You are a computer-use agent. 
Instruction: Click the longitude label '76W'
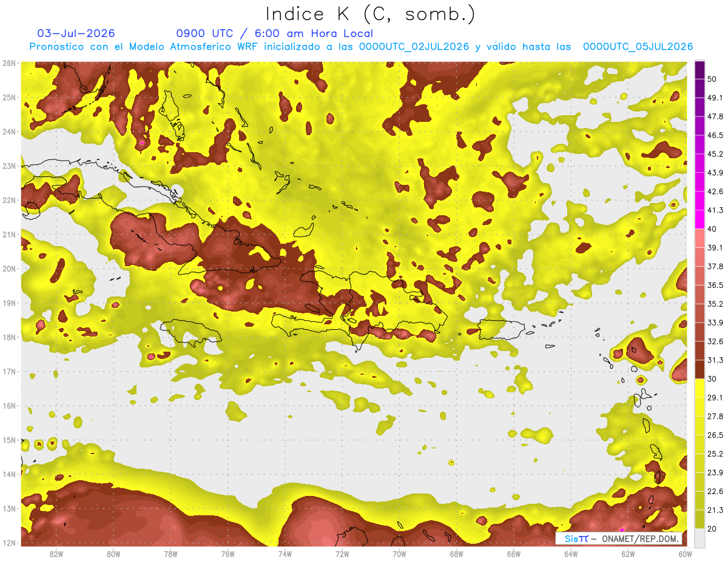click(227, 554)
